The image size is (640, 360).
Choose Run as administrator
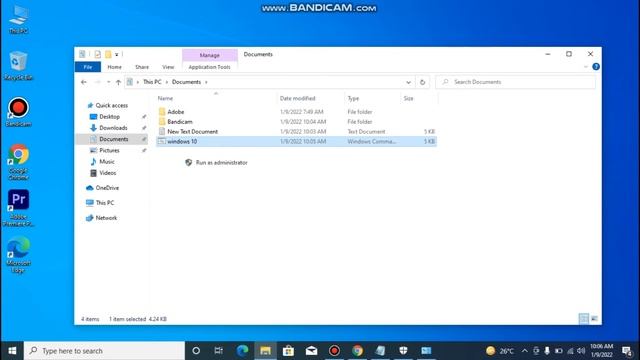tap(216, 162)
